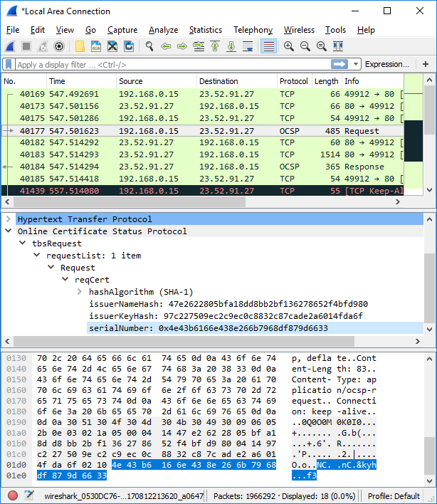Click the capture status red circle icon
The height and width of the screenshot is (504, 437).
pos(13,495)
